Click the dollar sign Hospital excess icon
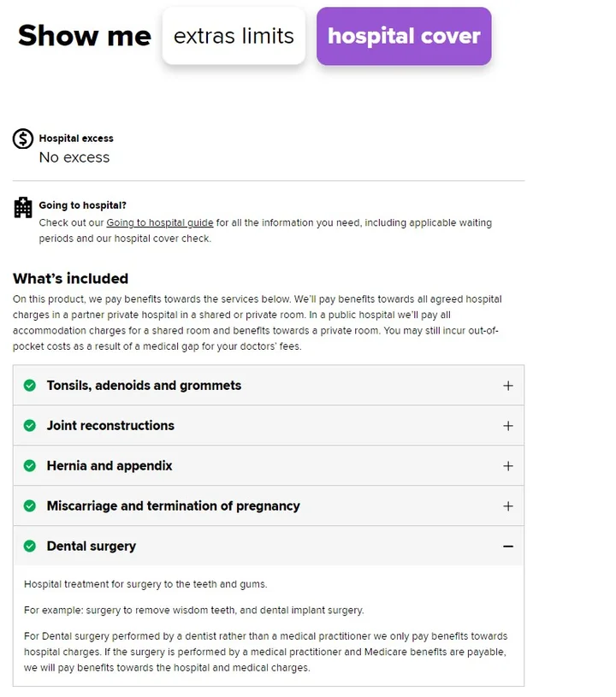616x697 pixels. [x=21, y=138]
